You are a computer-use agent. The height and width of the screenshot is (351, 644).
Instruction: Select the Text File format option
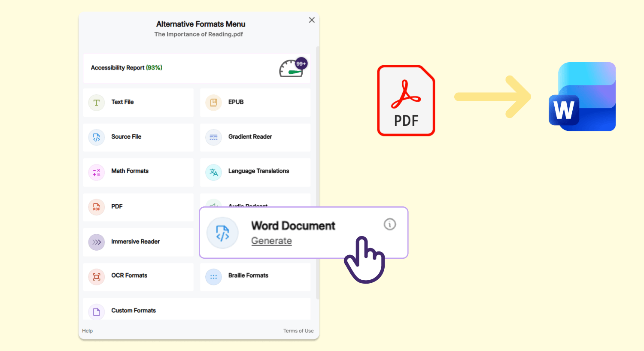(x=138, y=103)
